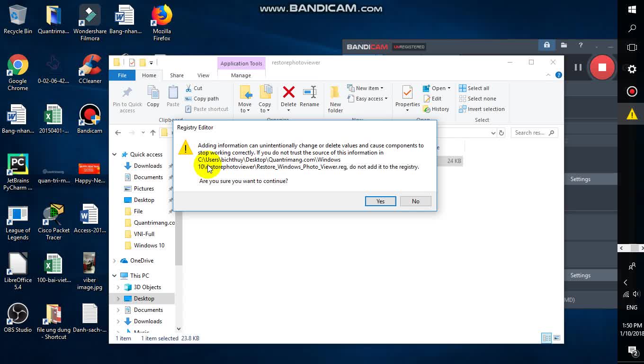Expand the OneDrive tree node
The height and width of the screenshot is (364, 644).
tap(114, 261)
